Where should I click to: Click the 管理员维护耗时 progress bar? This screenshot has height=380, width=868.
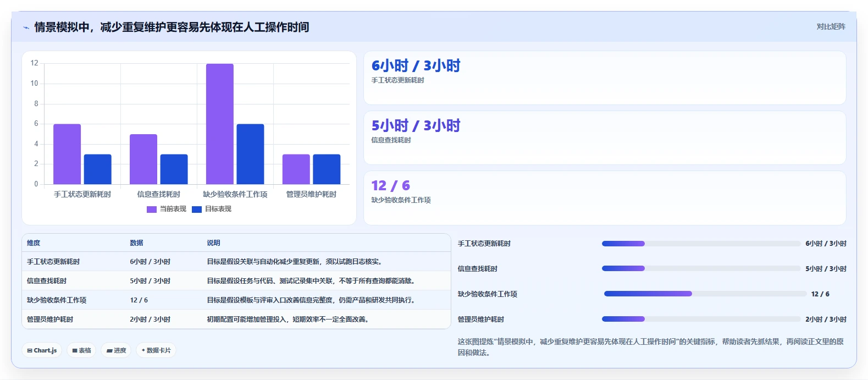[x=701, y=320]
